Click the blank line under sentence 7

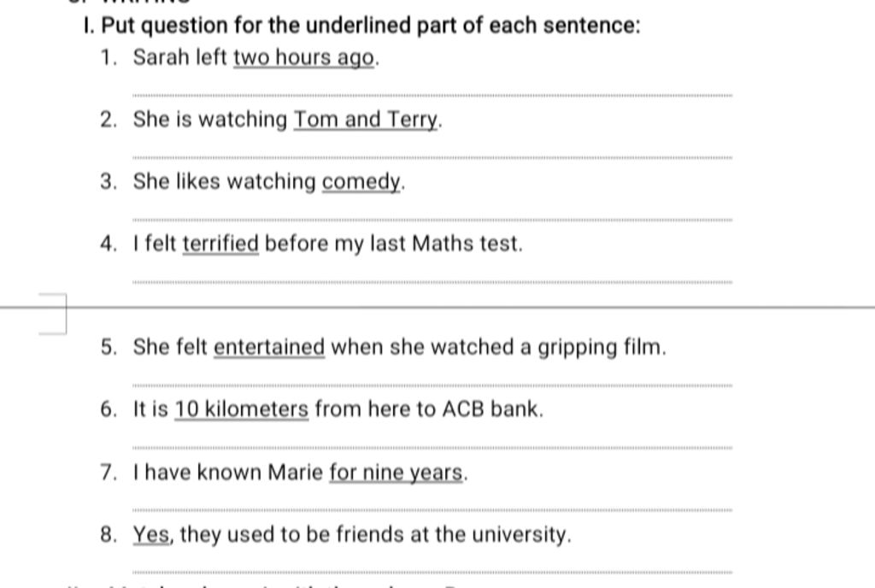[x=432, y=510]
